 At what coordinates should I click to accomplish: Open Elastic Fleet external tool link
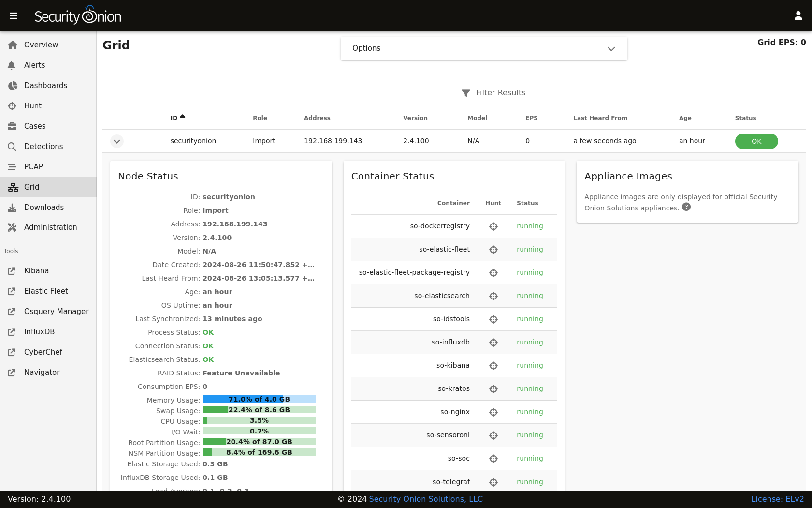[x=48, y=291]
